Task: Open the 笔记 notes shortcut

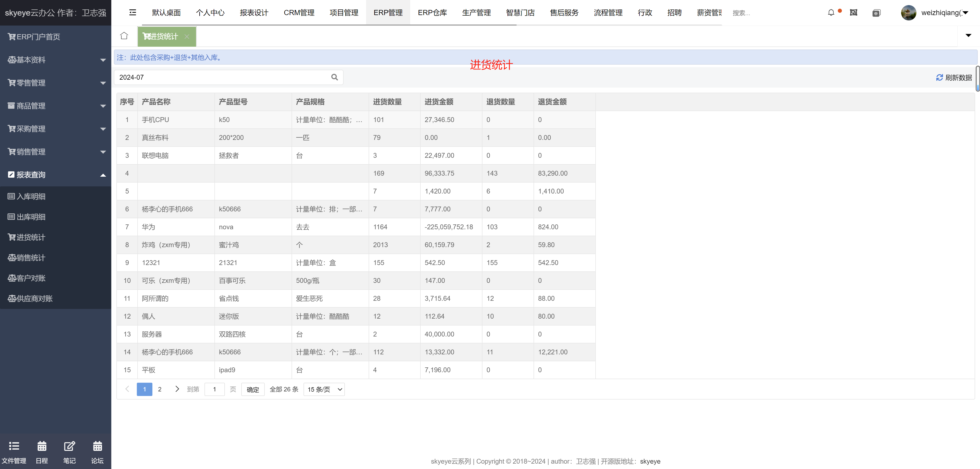Action: point(69,452)
